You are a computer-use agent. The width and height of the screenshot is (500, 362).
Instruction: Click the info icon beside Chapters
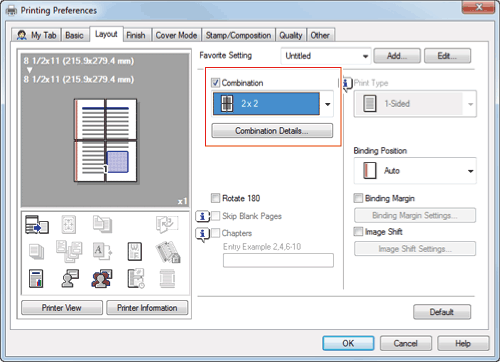click(x=202, y=234)
